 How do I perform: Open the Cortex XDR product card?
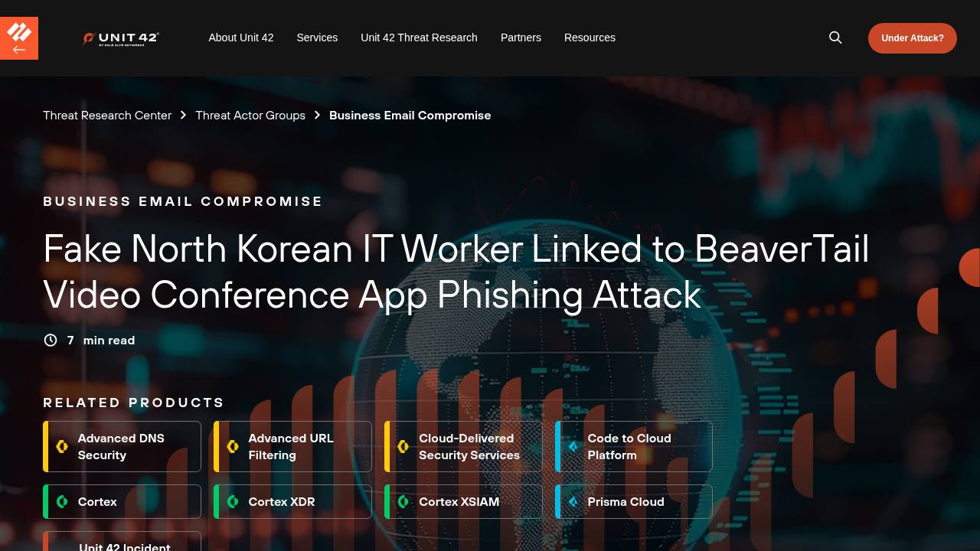[292, 502]
